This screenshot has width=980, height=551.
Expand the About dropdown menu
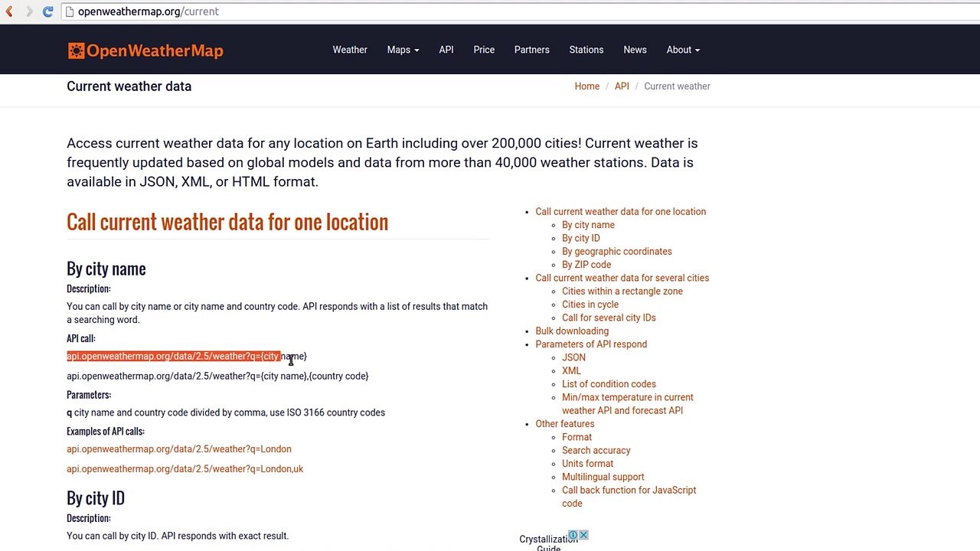click(x=683, y=50)
